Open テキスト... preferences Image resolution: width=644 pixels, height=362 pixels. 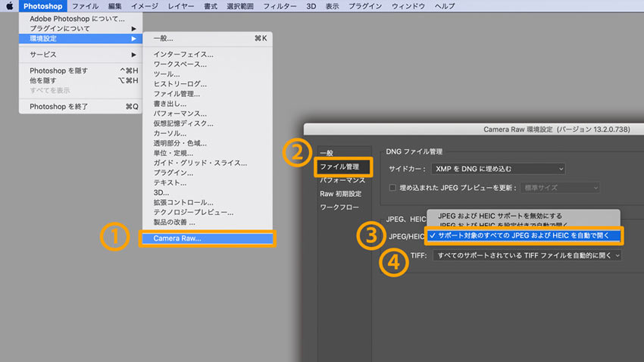click(x=208, y=183)
